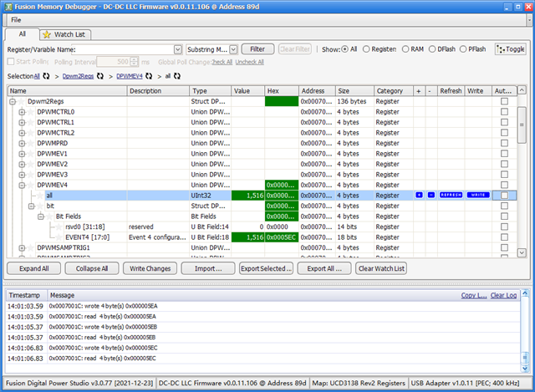The image size is (535, 392).
Task: Click the Register/Variable Name input field
Action: pyautogui.click(x=125, y=49)
